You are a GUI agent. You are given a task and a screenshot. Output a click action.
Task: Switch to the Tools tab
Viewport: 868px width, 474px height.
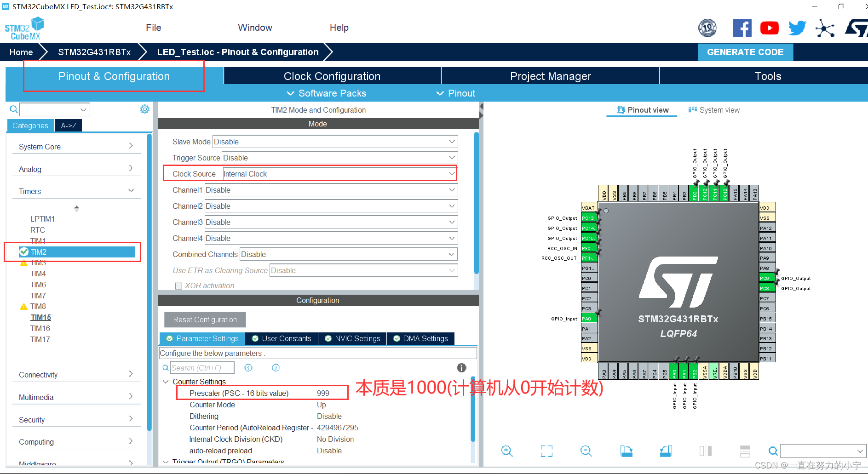point(768,76)
